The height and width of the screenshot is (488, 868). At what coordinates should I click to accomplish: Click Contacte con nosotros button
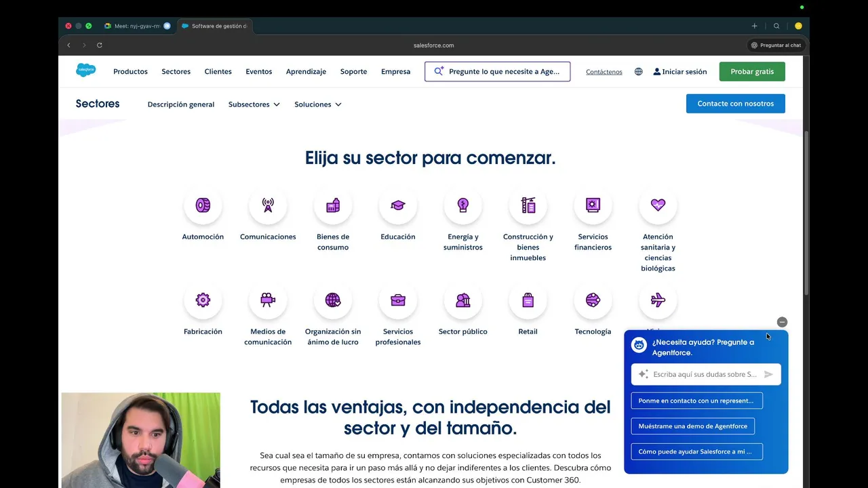735,104
